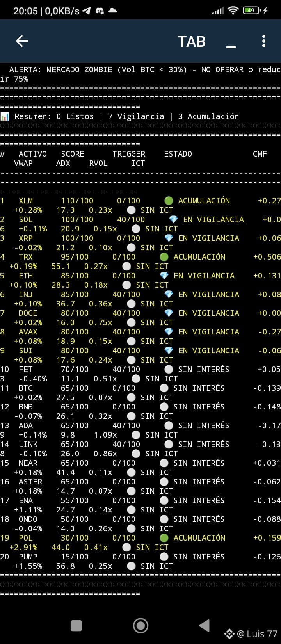This screenshot has width=281, height=644.
Task: Tap the LINK asset name
Action: pyautogui.click(x=28, y=445)
